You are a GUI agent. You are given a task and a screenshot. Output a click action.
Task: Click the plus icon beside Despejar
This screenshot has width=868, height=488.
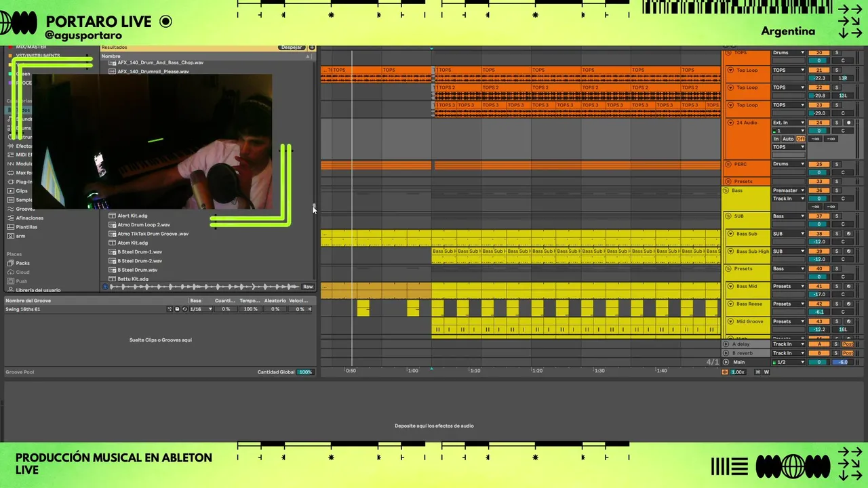point(312,47)
